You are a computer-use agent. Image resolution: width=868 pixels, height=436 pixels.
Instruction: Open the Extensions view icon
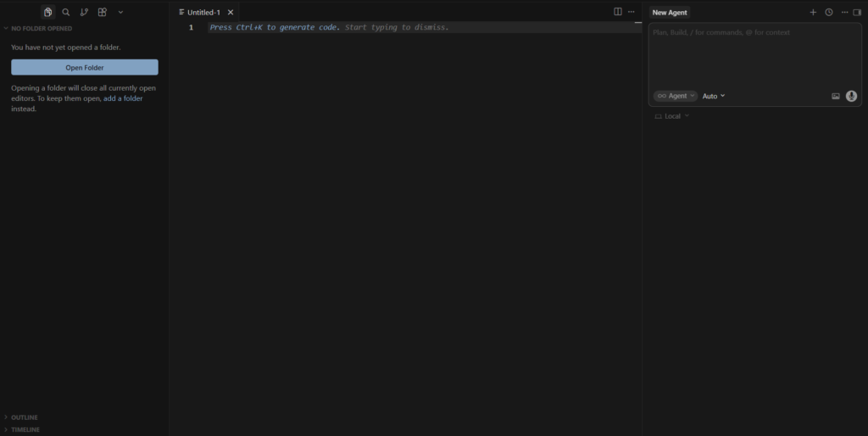coord(103,13)
